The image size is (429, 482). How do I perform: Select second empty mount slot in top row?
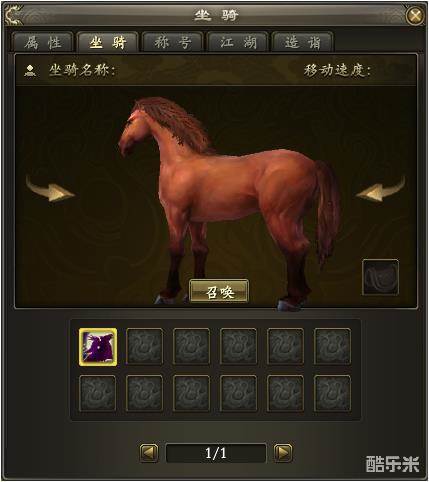[191, 347]
